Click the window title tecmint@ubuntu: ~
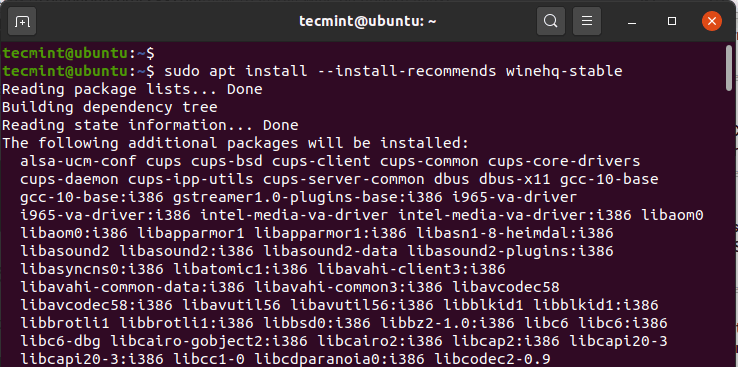Image resolution: width=738 pixels, height=367 pixels. [368, 22]
